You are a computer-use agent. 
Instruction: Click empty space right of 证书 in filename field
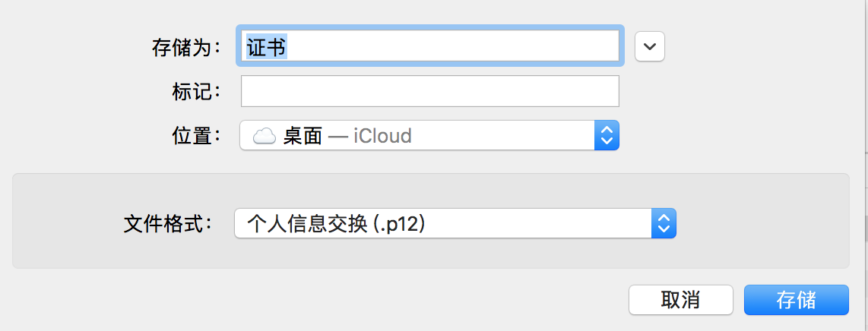tap(453, 46)
